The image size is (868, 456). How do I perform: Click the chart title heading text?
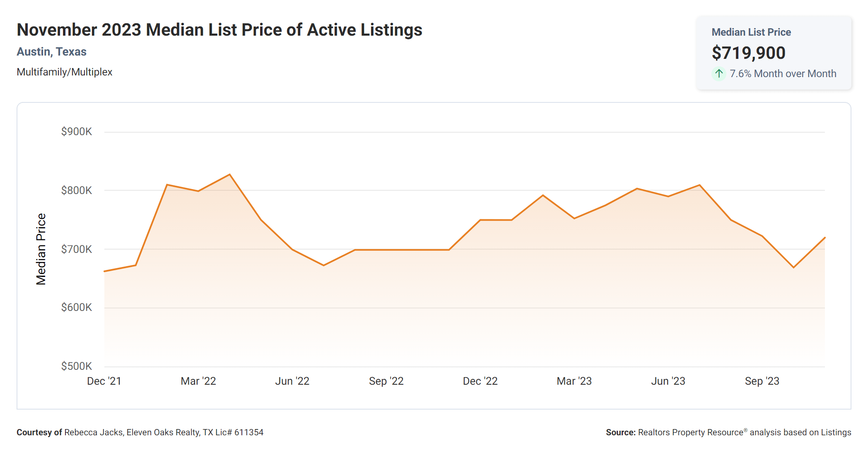click(219, 30)
